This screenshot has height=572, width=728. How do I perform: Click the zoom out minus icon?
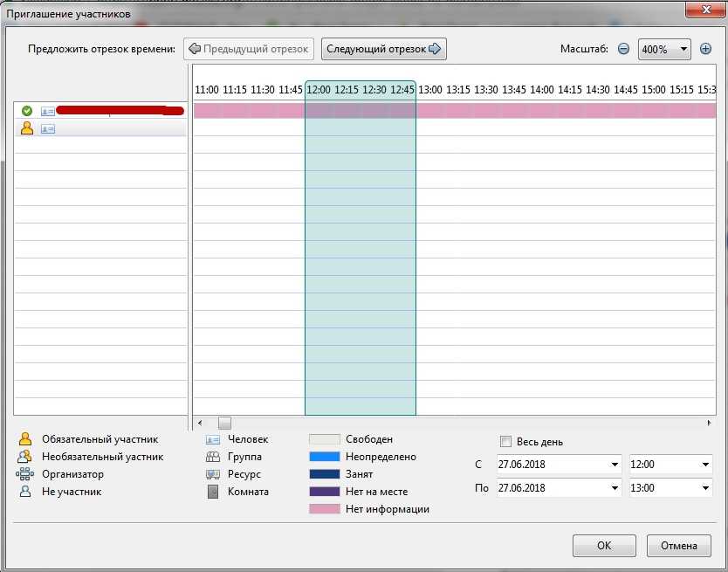623,49
